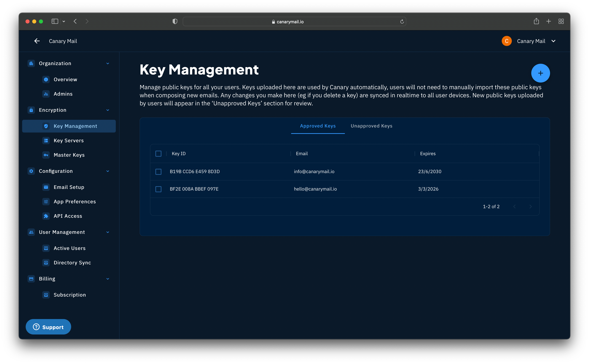Sort by the Email column header
Viewport: 589px width, 364px height.
click(302, 154)
